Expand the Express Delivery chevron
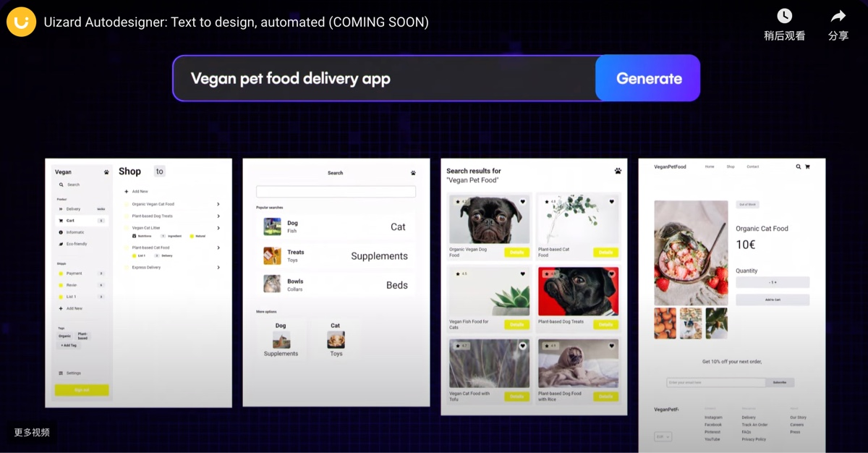 218,268
